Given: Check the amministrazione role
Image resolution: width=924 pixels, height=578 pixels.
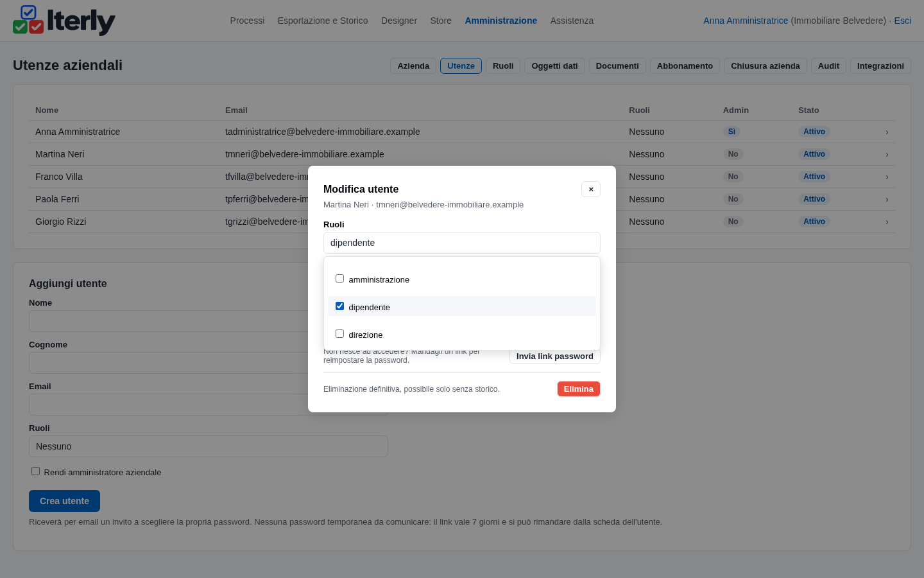Looking at the screenshot, I should point(340,279).
